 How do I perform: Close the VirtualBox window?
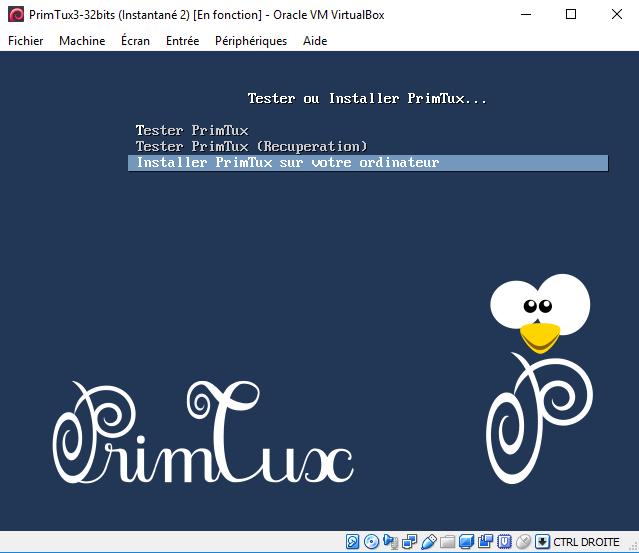click(617, 15)
